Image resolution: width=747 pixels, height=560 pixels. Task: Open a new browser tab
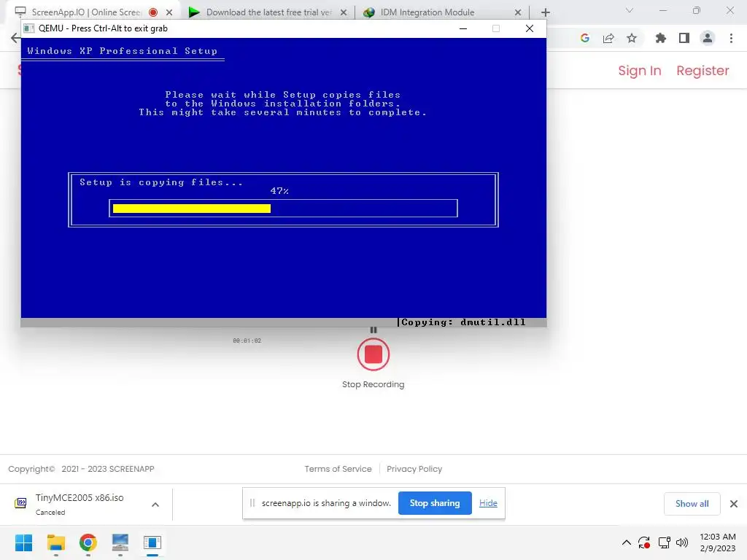click(546, 12)
